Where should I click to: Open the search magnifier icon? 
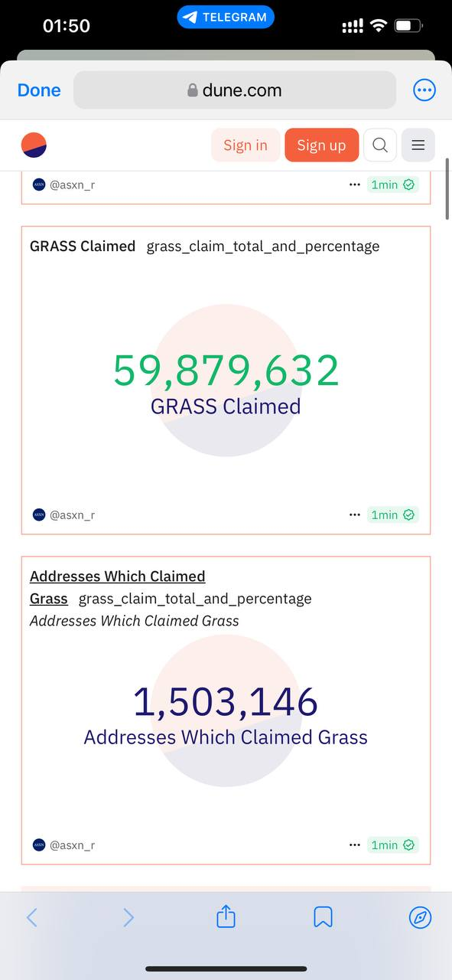click(380, 145)
